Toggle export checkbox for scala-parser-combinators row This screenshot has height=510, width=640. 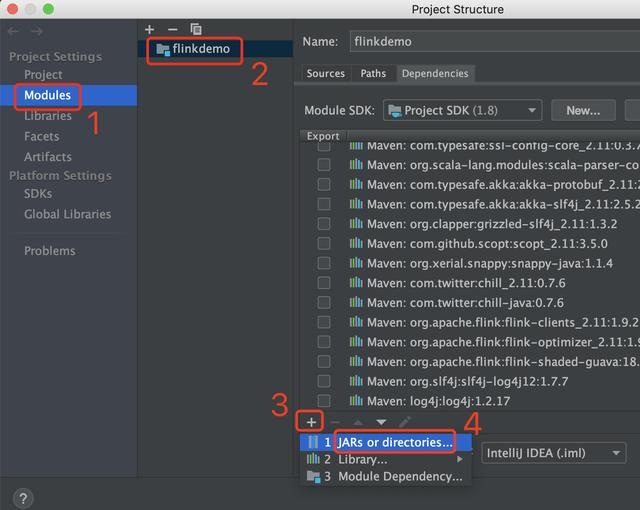324,165
